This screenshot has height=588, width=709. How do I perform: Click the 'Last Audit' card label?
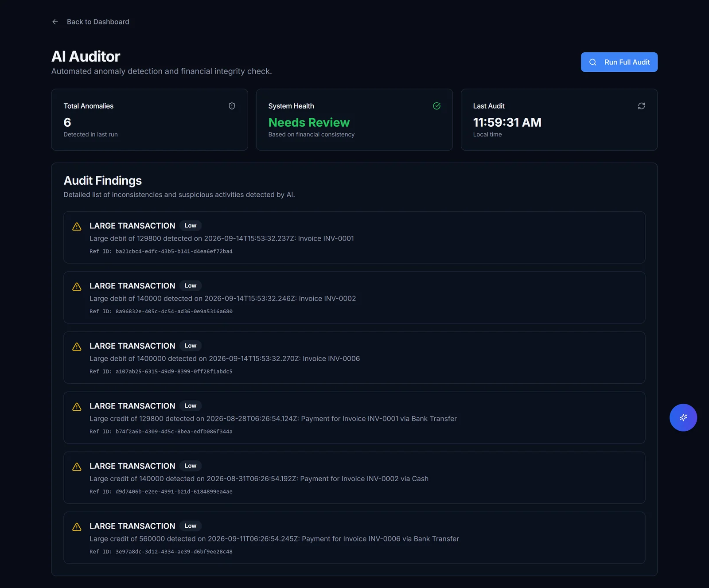489,106
